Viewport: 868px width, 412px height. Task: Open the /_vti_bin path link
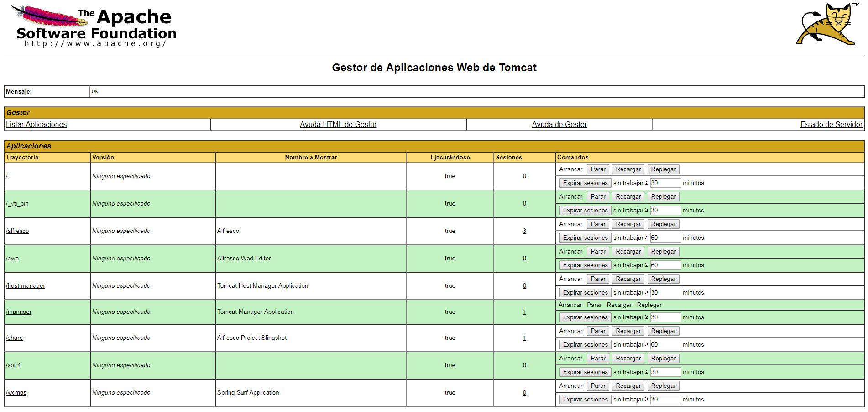coord(17,204)
